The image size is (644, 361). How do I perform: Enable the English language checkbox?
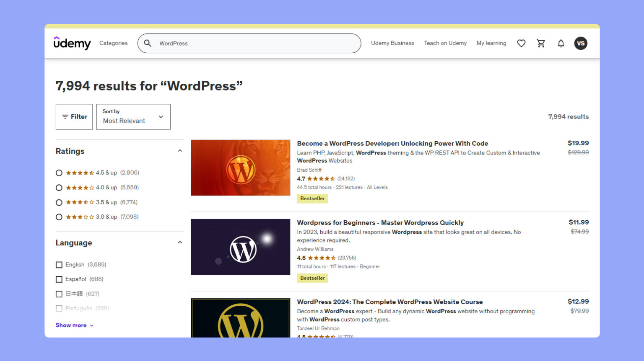(x=59, y=265)
